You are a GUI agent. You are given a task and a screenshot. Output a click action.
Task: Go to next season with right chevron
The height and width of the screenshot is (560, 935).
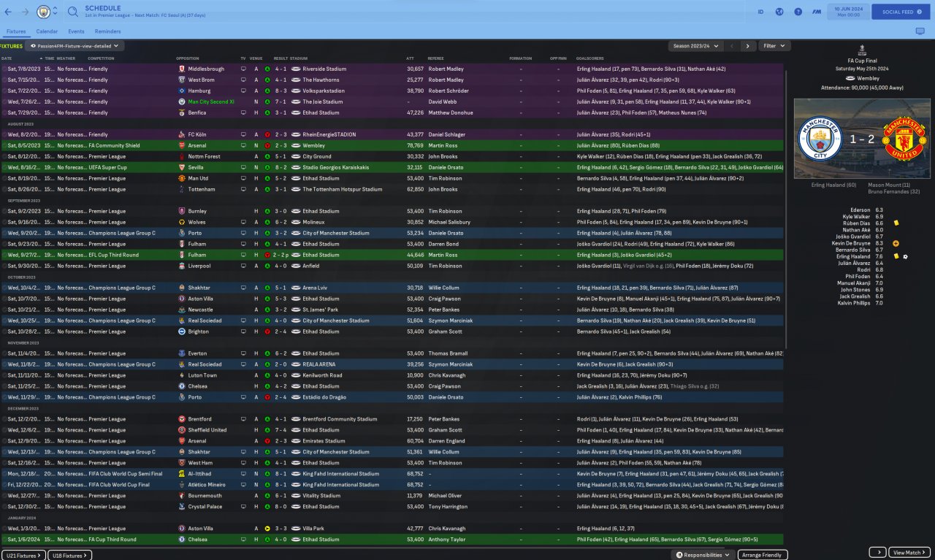[747, 46]
